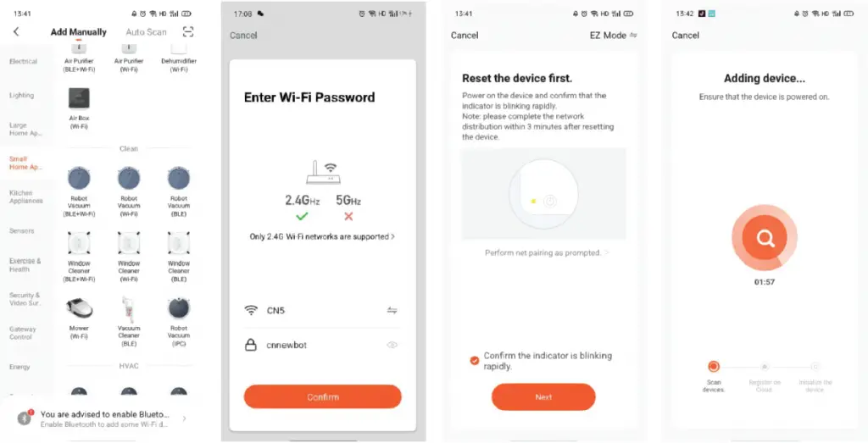Viewport: 868px width, 443px height.
Task: Tap the orange Next button
Action: (543, 397)
